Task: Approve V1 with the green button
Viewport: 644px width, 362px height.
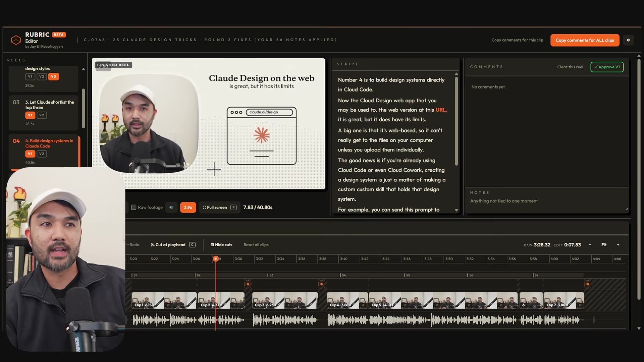Action: click(x=607, y=67)
